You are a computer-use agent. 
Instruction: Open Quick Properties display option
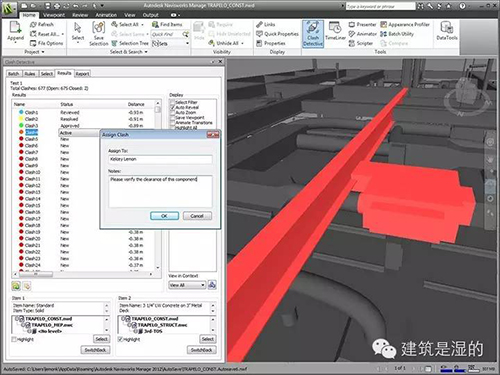(277, 34)
